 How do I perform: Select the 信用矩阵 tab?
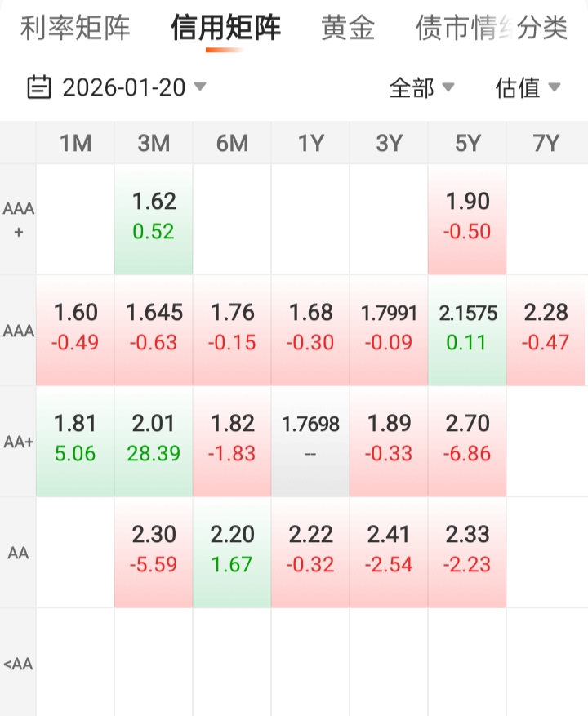click(226, 29)
